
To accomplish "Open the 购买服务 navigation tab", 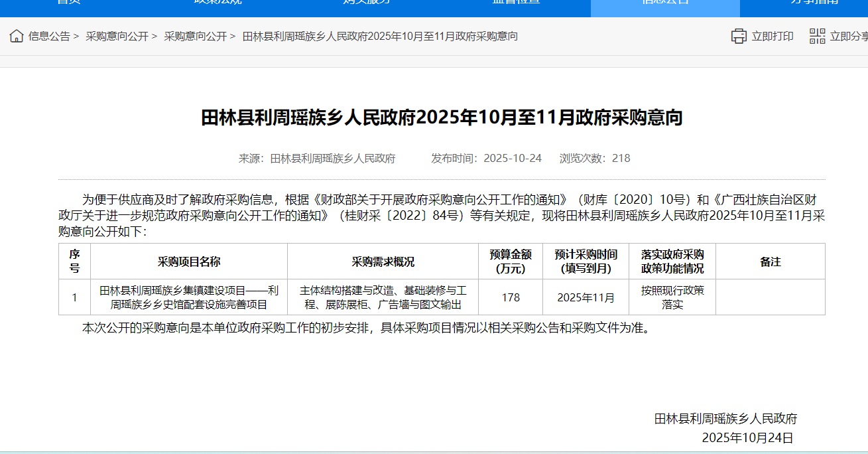I will click(x=366, y=3).
